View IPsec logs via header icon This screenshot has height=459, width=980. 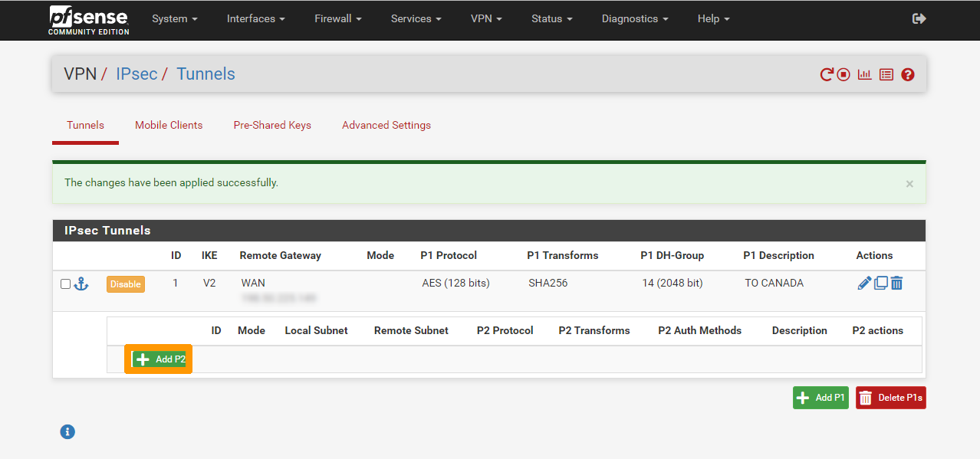click(886, 74)
